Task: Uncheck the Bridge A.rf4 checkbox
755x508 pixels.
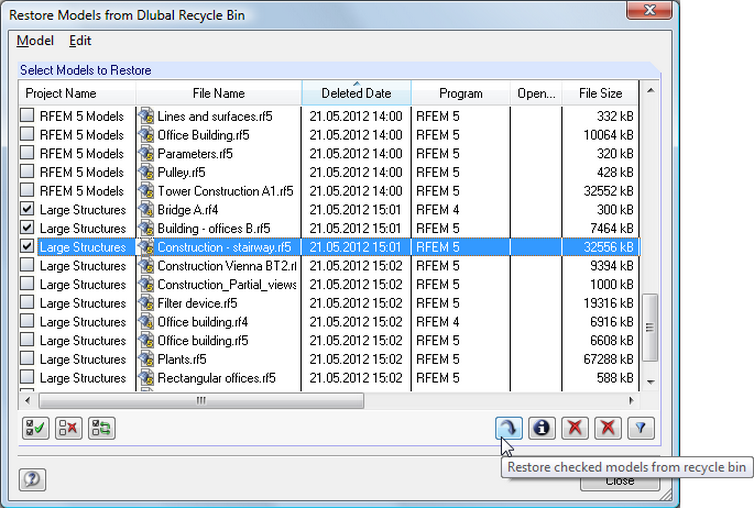Action: coord(27,209)
